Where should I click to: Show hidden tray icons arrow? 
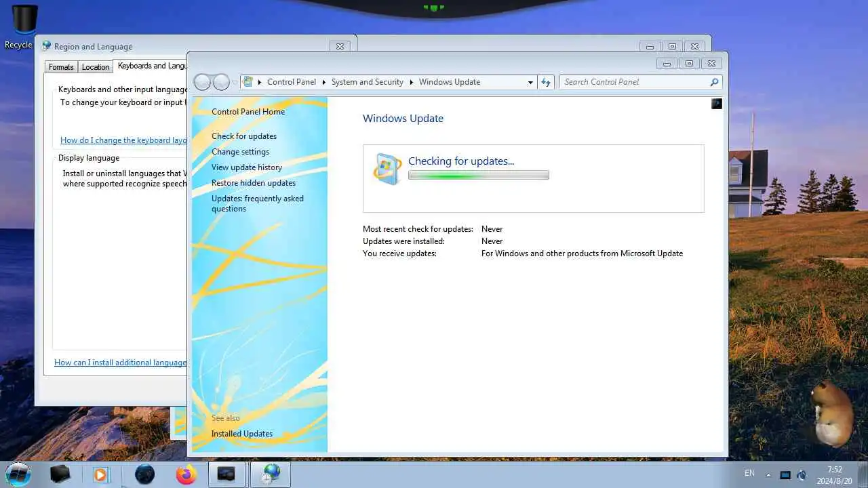[x=768, y=474]
